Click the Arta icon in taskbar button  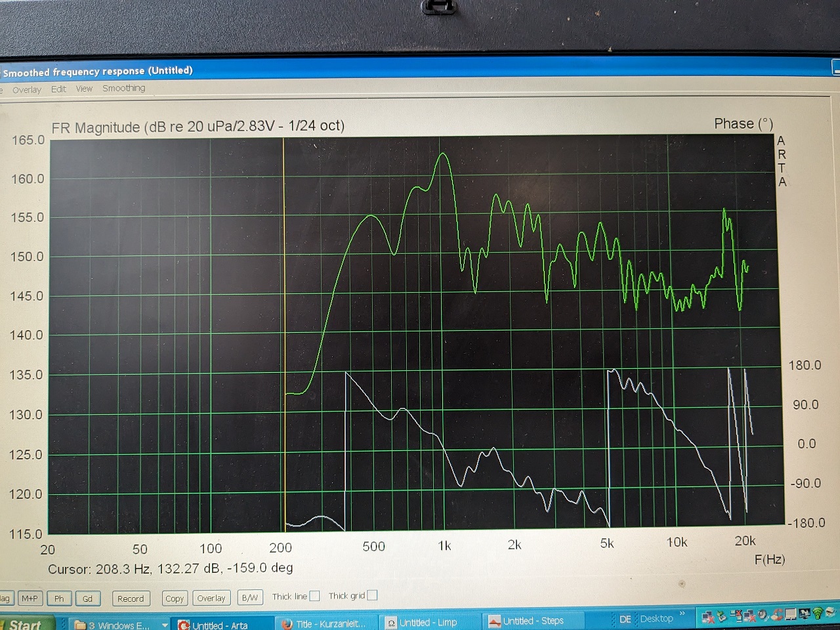[x=184, y=625]
